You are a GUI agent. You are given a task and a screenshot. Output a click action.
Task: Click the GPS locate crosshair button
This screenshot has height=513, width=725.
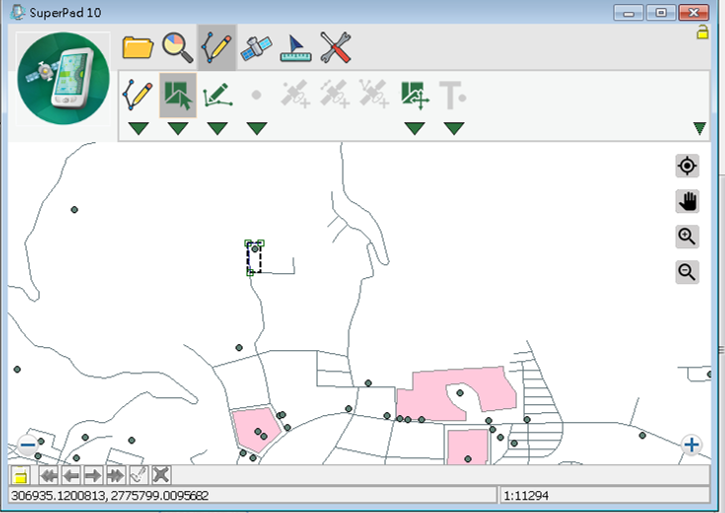point(687,166)
